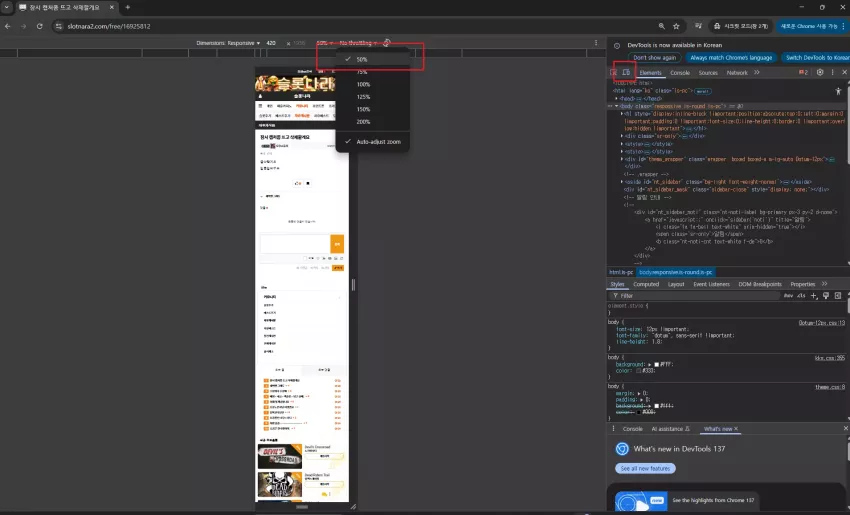Open the No throttling dropdown
The height and width of the screenshot is (515, 850).
coord(358,43)
